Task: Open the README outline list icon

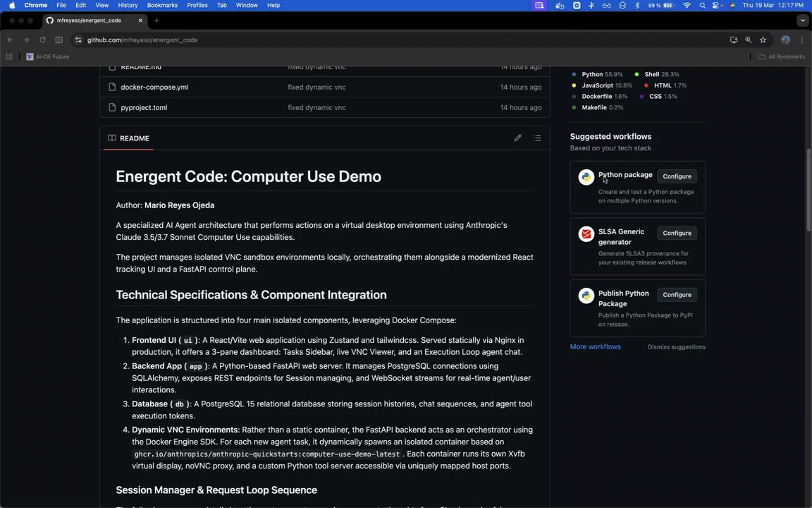Action: pyautogui.click(x=537, y=138)
